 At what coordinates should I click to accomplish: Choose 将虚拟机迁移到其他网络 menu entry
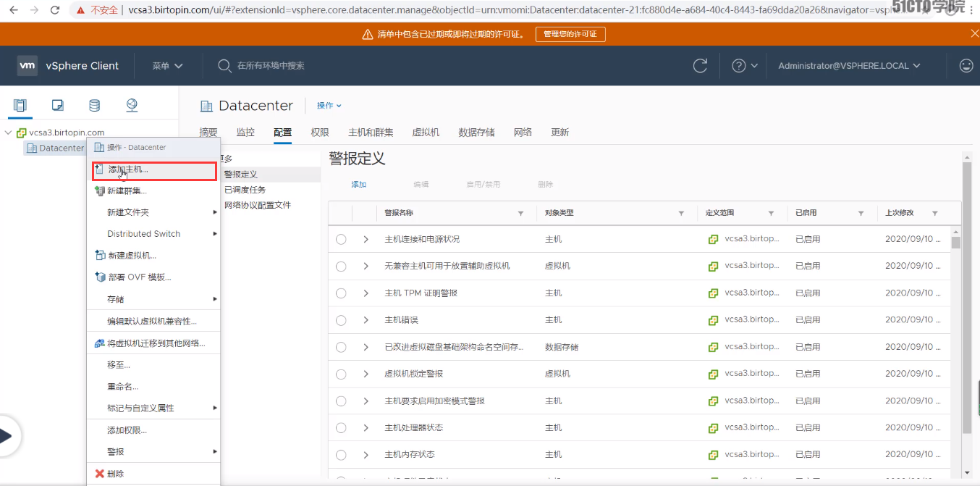(153, 343)
